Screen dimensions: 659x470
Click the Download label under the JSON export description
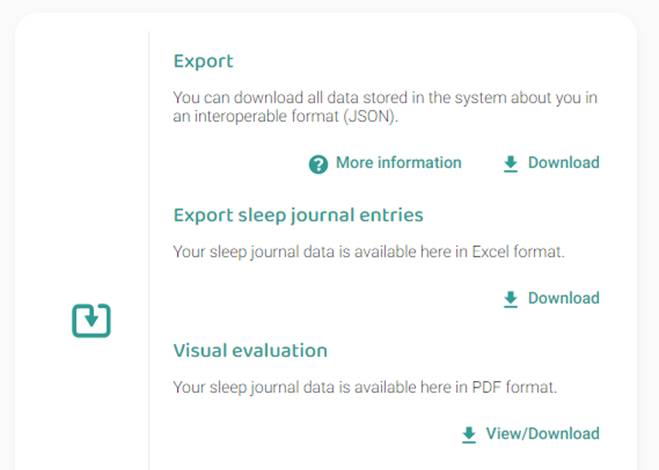pos(564,163)
